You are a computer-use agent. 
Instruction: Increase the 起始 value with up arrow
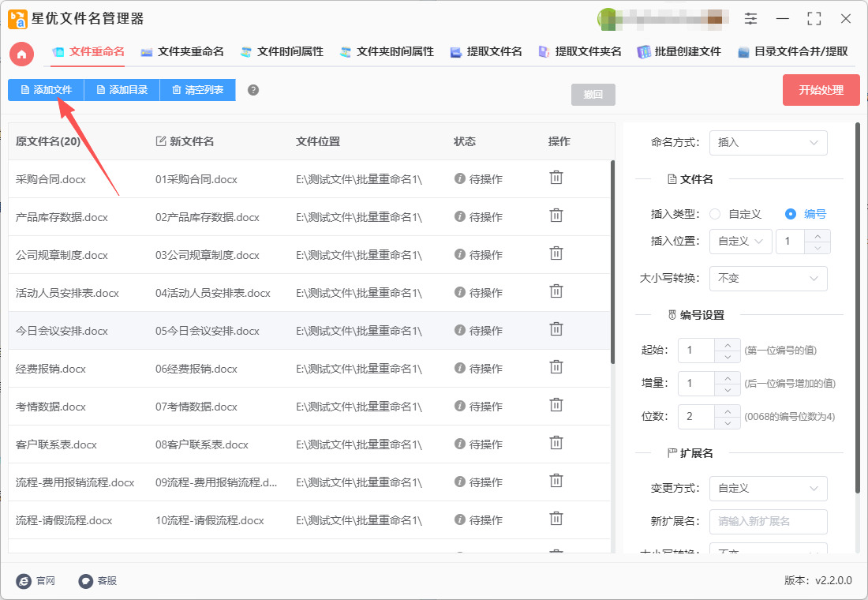coord(727,344)
